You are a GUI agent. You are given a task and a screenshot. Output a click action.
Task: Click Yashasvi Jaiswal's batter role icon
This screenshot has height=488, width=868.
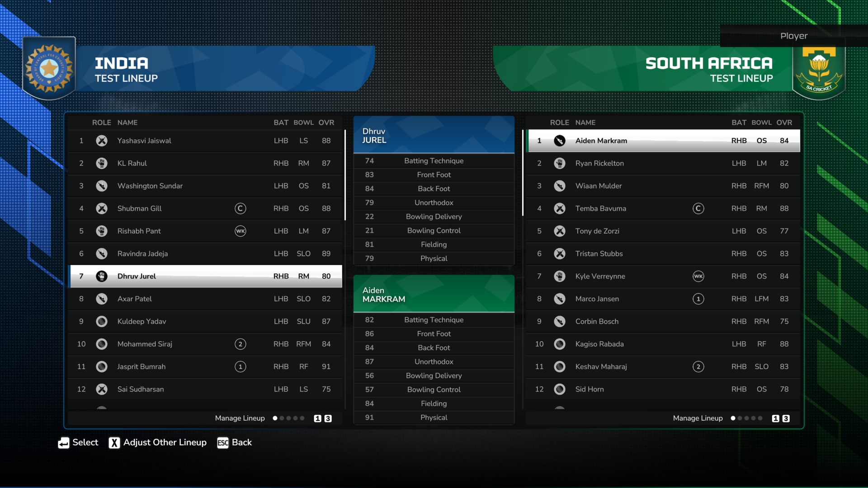coord(102,141)
